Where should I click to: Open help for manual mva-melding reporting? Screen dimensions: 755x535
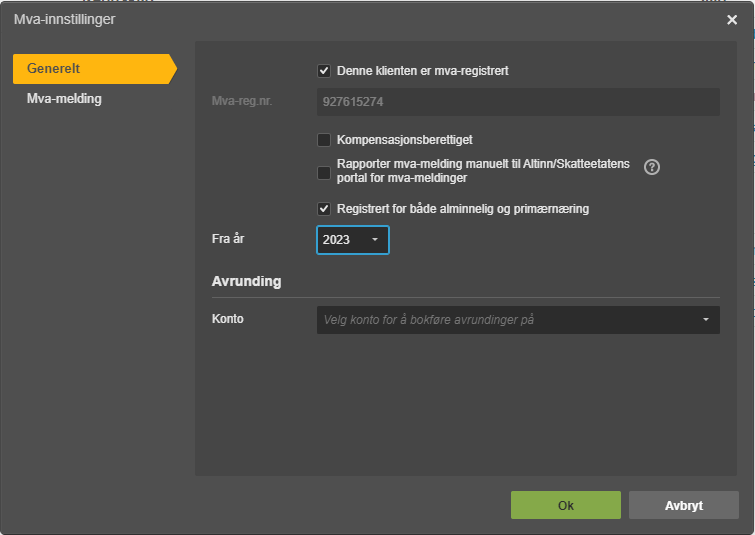(x=651, y=167)
